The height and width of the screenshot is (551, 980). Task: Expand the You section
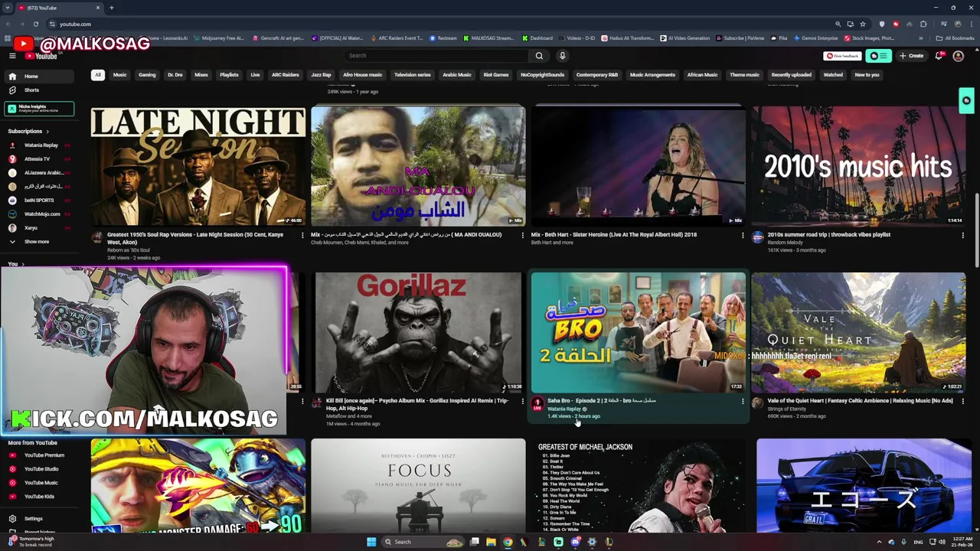[15, 265]
